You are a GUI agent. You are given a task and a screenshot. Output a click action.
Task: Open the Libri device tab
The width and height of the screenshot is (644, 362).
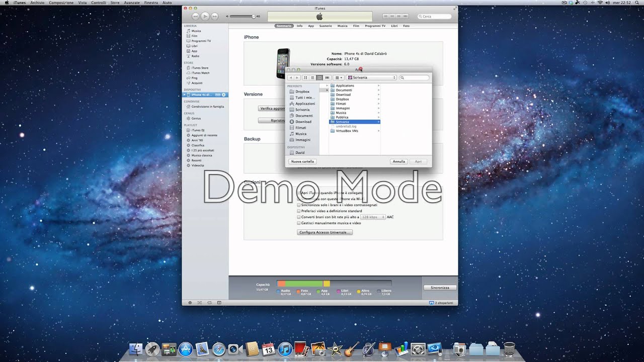click(394, 26)
